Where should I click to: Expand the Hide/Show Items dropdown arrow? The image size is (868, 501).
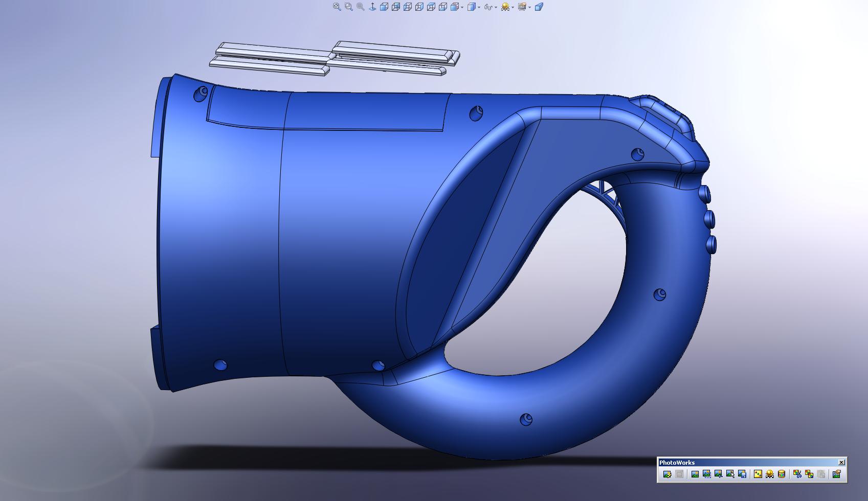tap(496, 7)
